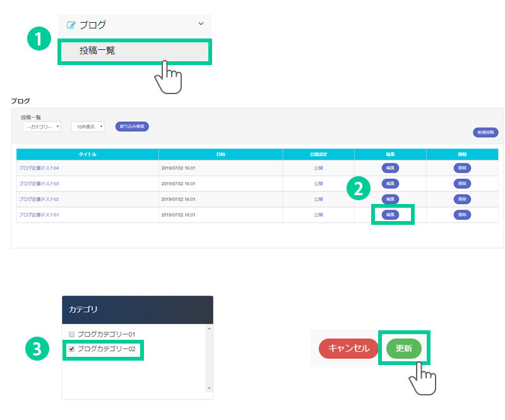The width and height of the screenshot is (505, 420).
Task: Delete the ブログ記事テスト01 post
Action: tap(462, 215)
